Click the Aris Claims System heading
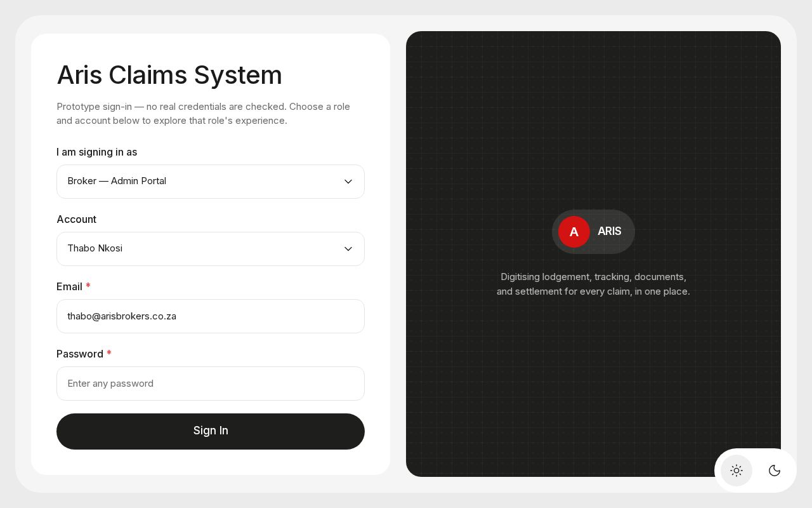The image size is (812, 508). 169,75
